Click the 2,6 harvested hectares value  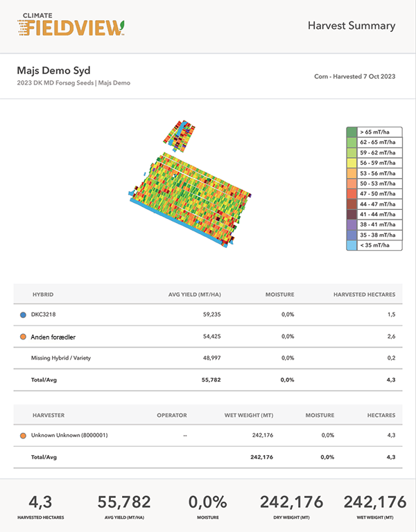[x=392, y=337]
